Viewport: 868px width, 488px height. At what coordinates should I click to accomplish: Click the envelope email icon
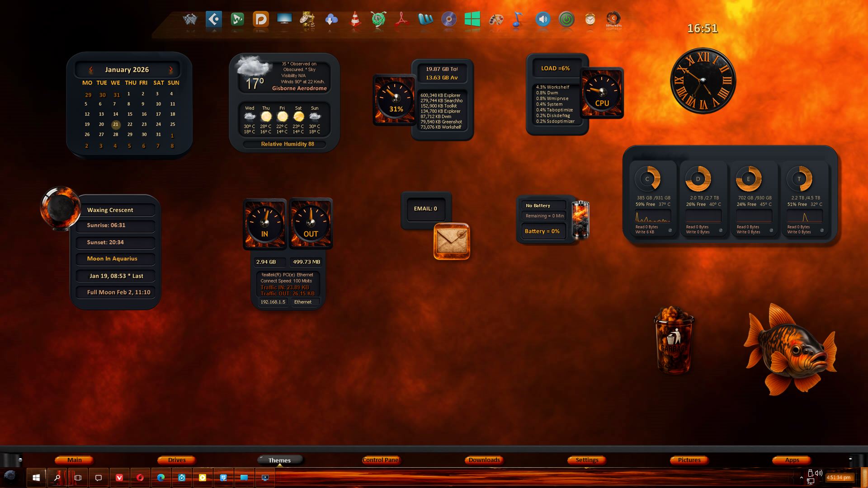coord(452,241)
